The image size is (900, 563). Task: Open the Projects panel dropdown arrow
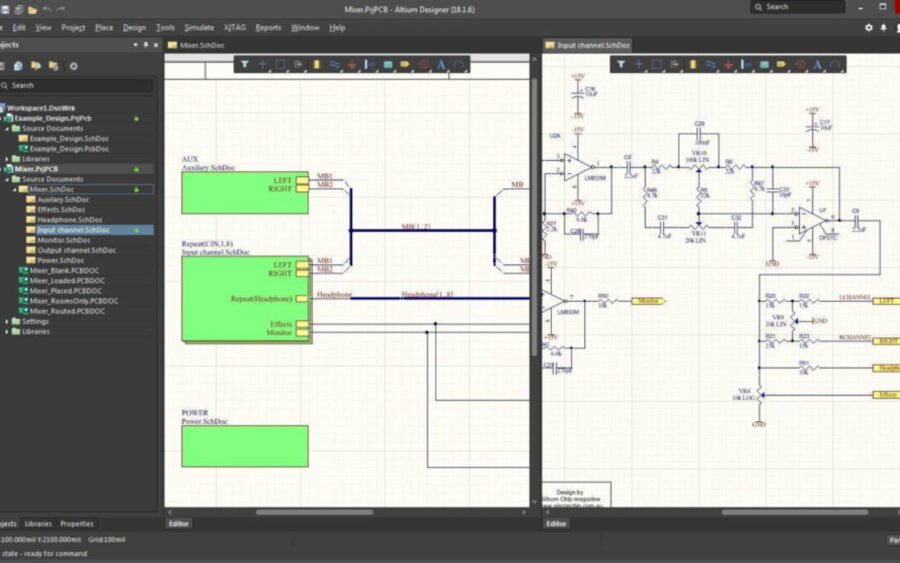coord(135,45)
